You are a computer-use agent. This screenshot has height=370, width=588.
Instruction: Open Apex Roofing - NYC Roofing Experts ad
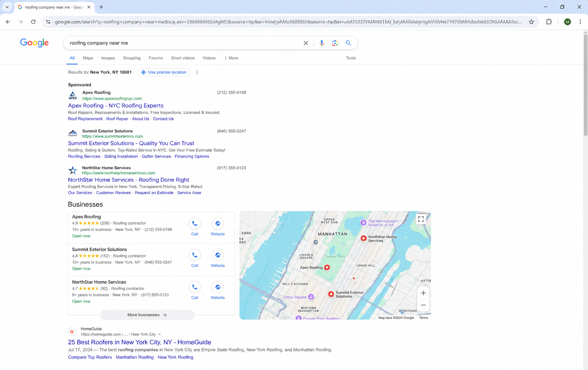[x=116, y=106]
